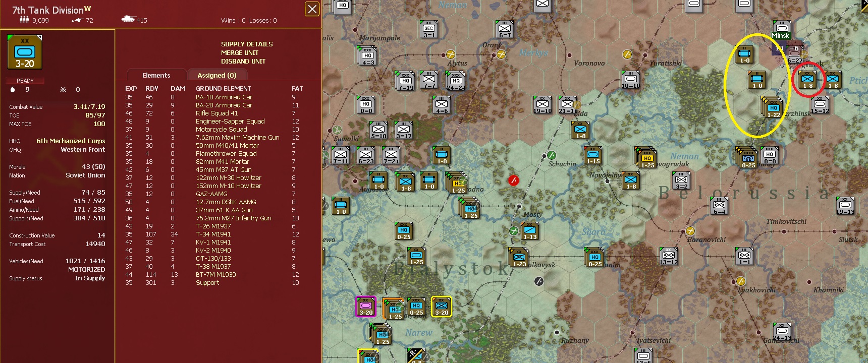Image resolution: width=868 pixels, height=363 pixels.
Task: Click the 7th Tank Division title
Action: [51, 10]
